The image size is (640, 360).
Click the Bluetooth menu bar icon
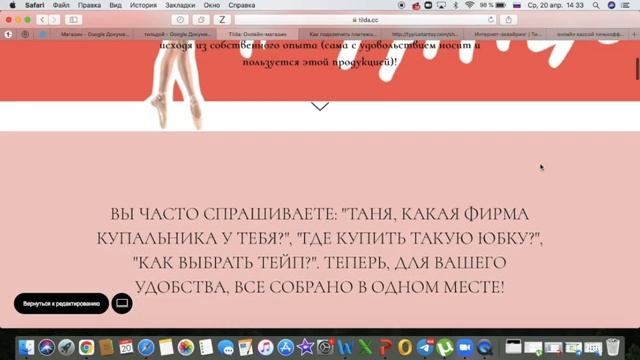(x=456, y=5)
